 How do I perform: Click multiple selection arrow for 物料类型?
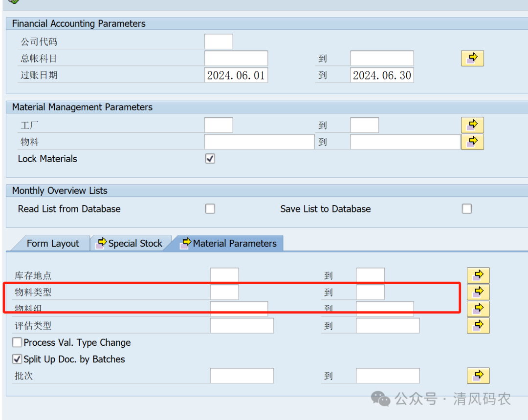coord(478,292)
